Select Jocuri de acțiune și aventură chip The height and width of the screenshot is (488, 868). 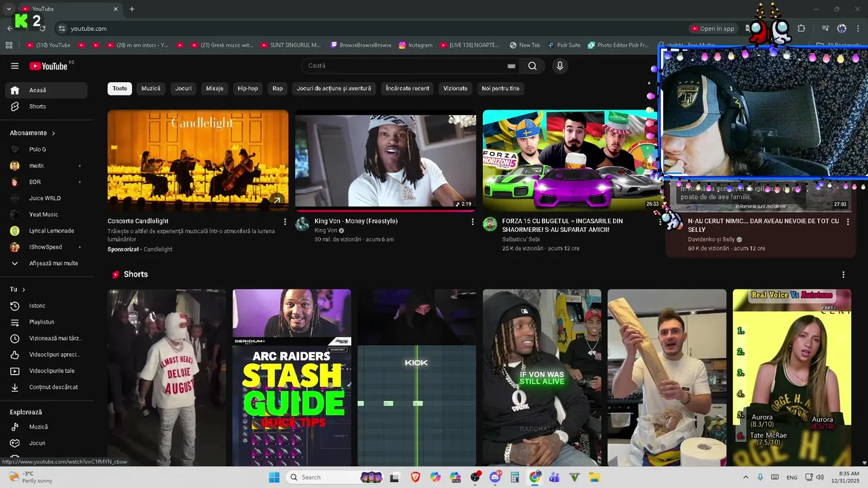point(334,88)
